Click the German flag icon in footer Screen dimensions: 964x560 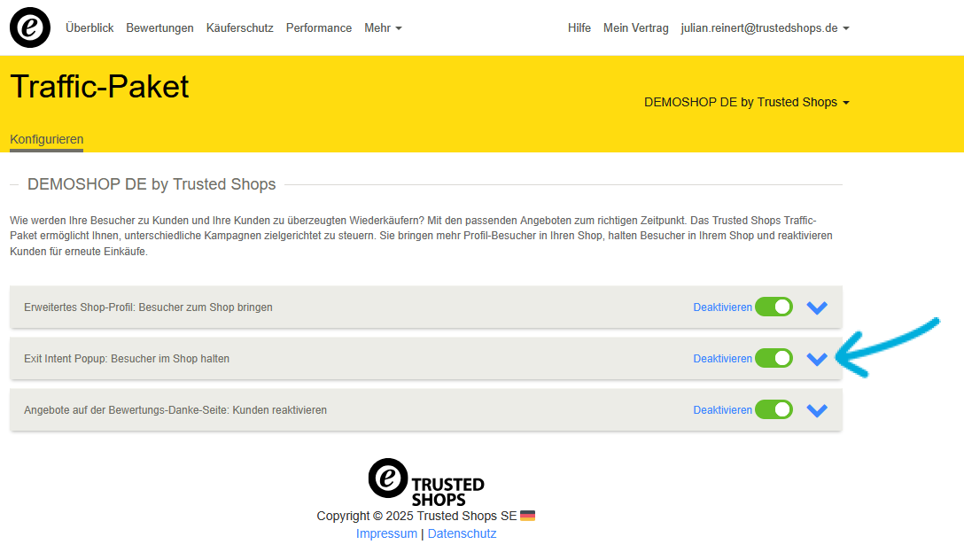[x=527, y=516]
